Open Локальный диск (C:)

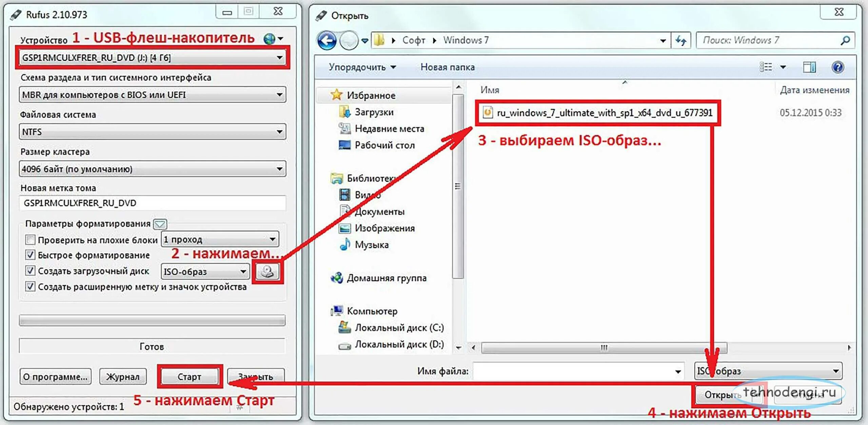(399, 328)
